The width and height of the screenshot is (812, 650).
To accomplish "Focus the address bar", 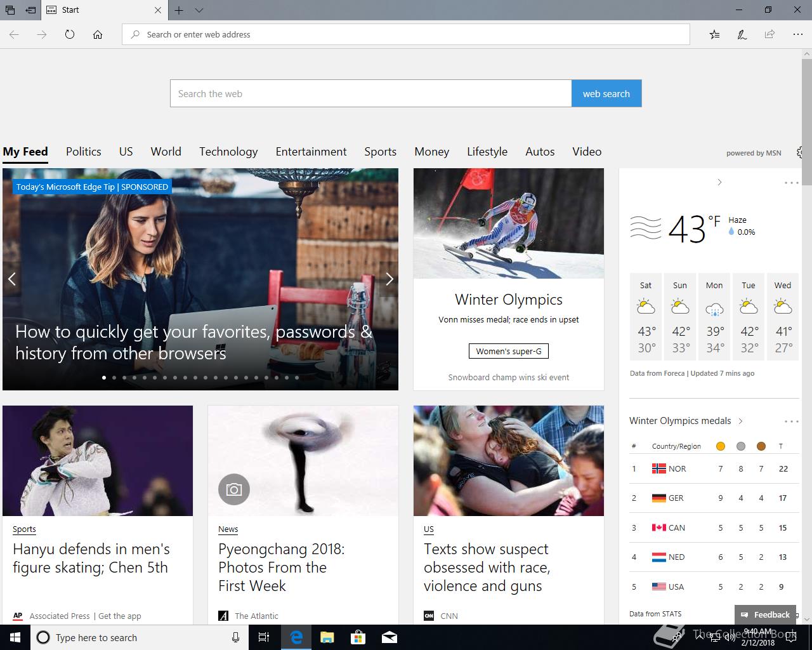I will pyautogui.click(x=406, y=34).
